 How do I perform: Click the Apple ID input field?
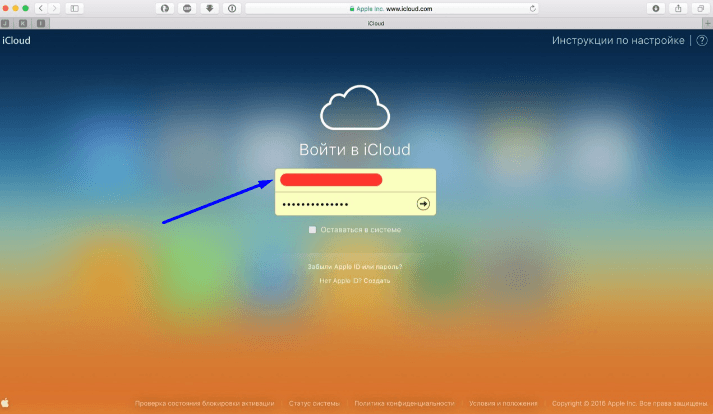point(355,180)
